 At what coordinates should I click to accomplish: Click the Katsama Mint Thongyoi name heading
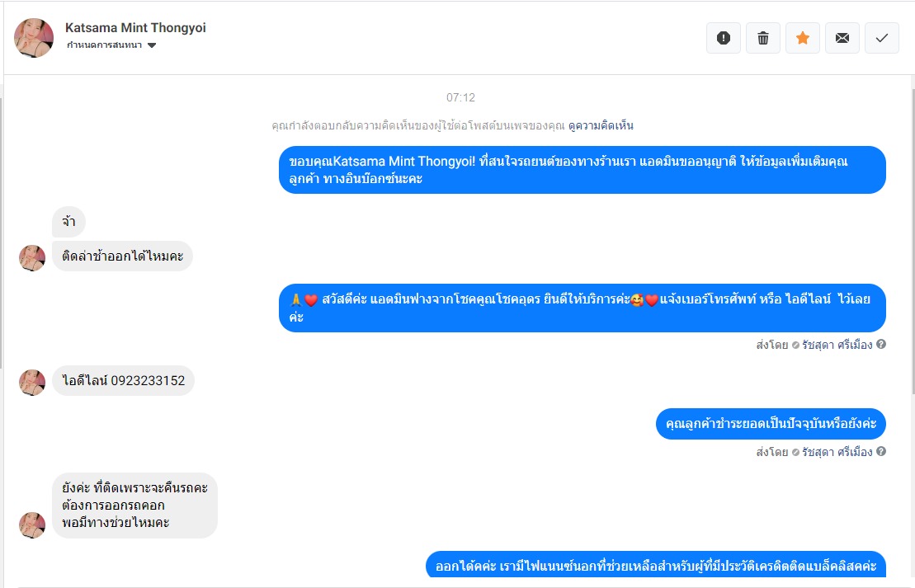pyautogui.click(x=135, y=27)
